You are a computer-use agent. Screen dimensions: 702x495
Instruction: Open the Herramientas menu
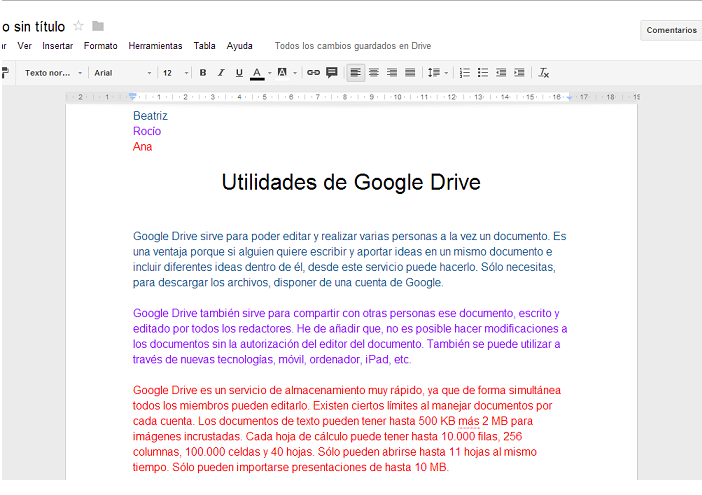155,46
